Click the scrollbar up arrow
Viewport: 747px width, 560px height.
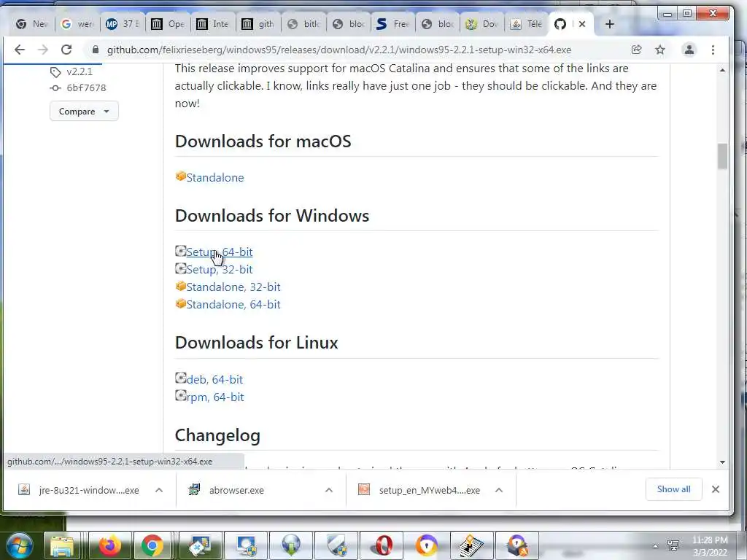pos(722,70)
